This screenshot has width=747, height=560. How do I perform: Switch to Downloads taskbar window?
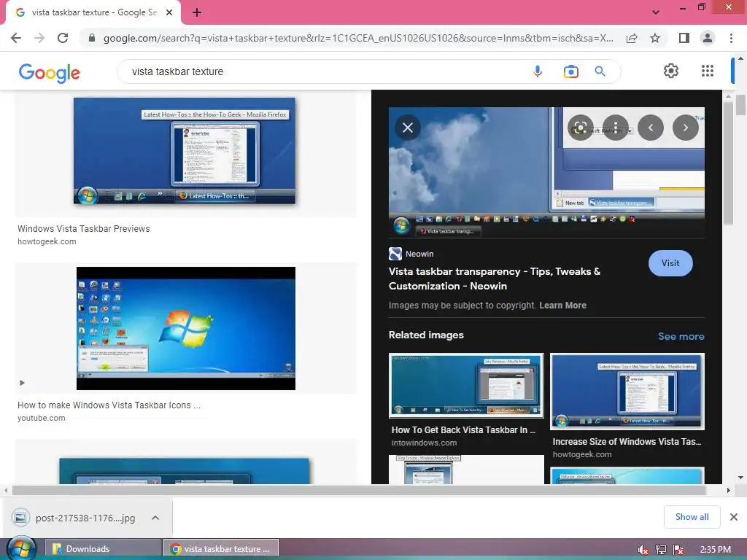(x=104, y=549)
